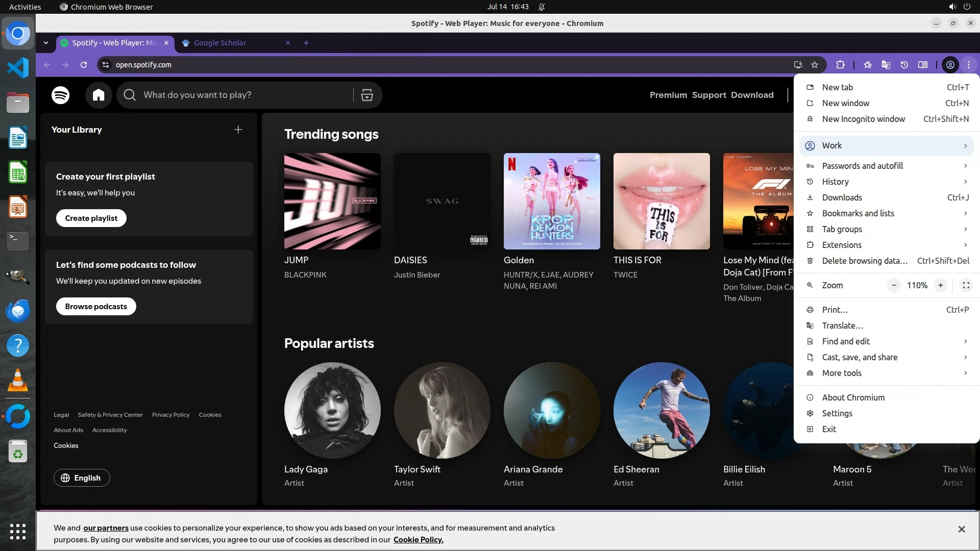
Task: Go to Spotify Home icon
Action: pyautogui.click(x=99, y=95)
